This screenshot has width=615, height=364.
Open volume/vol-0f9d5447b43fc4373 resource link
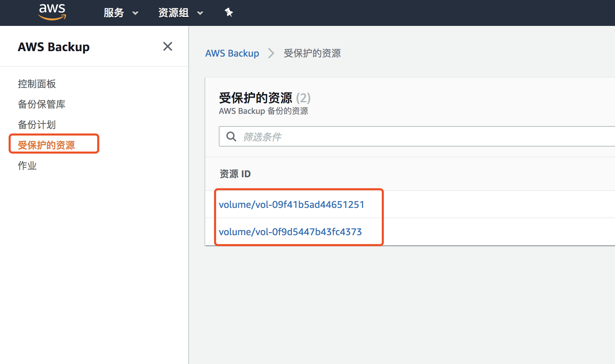290,232
